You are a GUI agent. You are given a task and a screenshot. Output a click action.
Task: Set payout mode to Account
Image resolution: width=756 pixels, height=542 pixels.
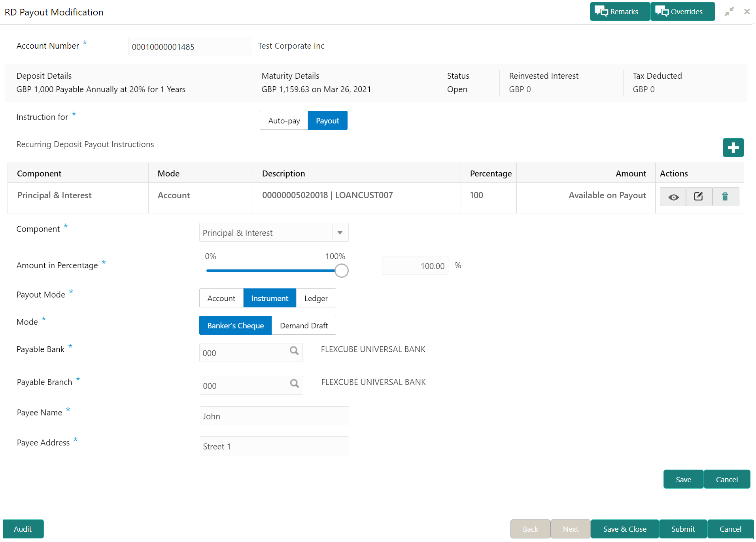[x=221, y=298]
